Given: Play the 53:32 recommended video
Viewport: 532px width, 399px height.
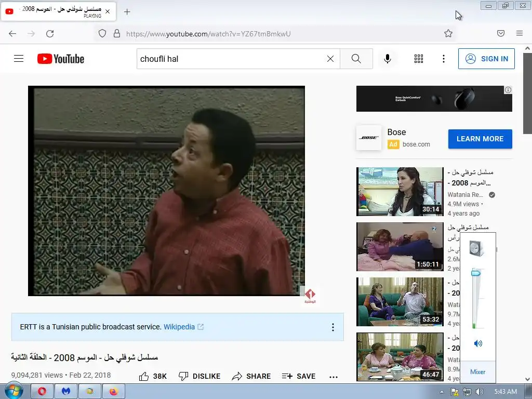Looking at the screenshot, I should pos(400,302).
